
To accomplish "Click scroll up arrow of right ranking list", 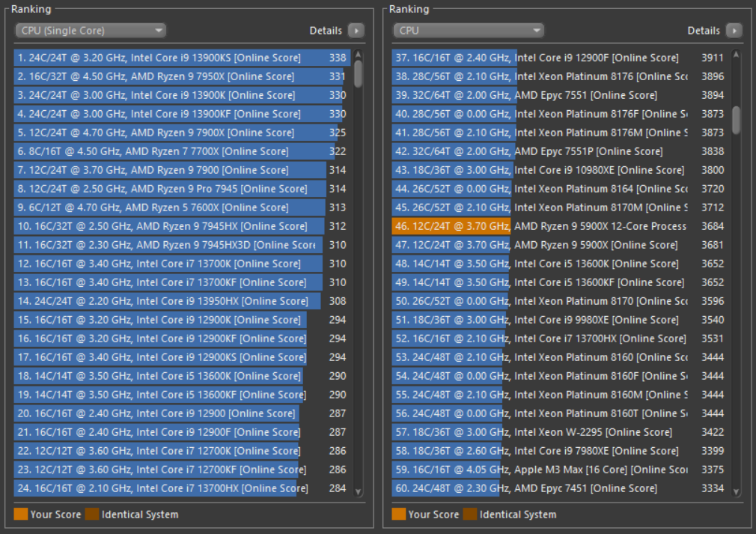I will [736, 55].
